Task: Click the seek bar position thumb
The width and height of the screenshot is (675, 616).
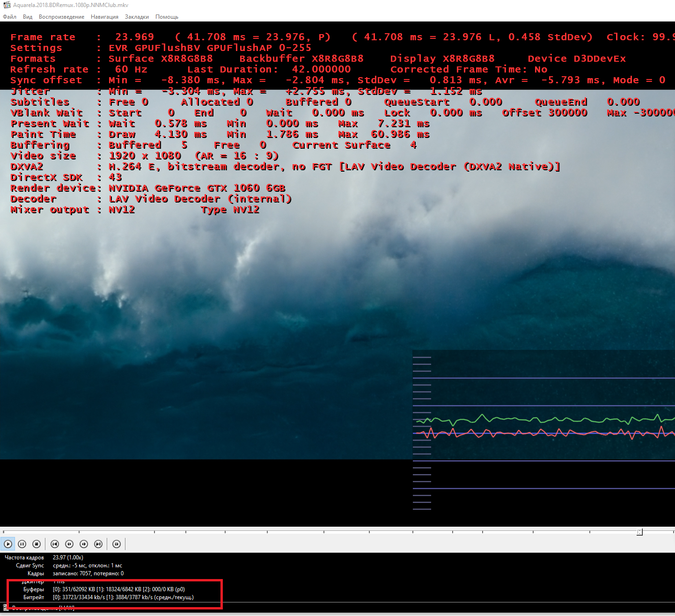Action: pyautogui.click(x=639, y=532)
